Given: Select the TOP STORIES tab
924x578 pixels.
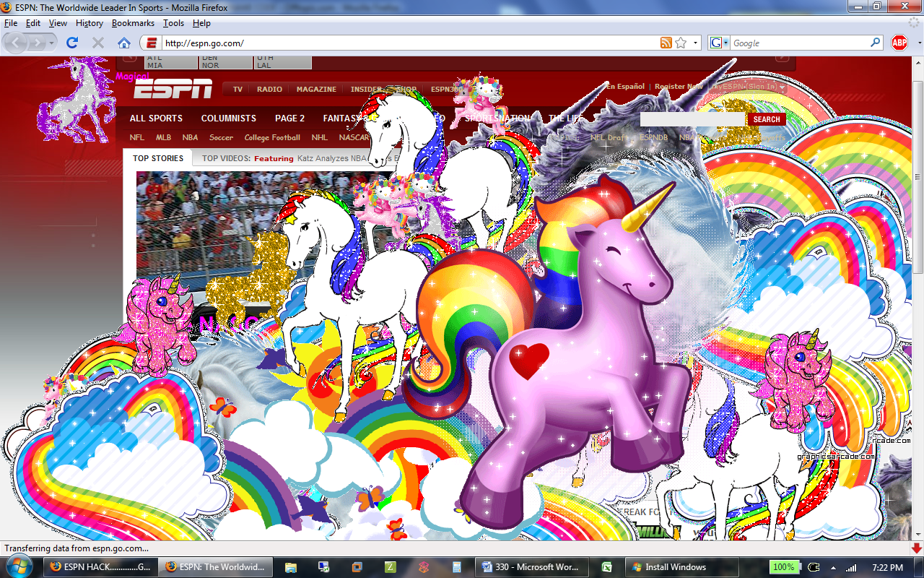Looking at the screenshot, I should (158, 158).
